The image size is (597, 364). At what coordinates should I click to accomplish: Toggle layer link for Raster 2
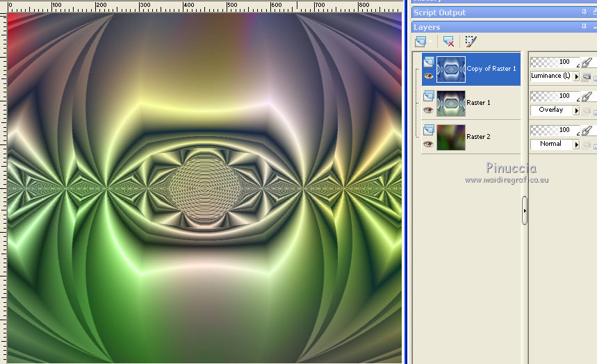587,130
